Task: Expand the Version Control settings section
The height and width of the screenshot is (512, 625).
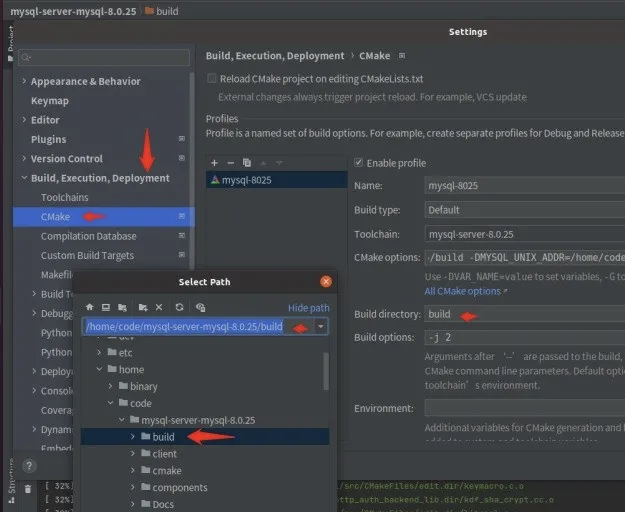Action: click(x=23, y=159)
